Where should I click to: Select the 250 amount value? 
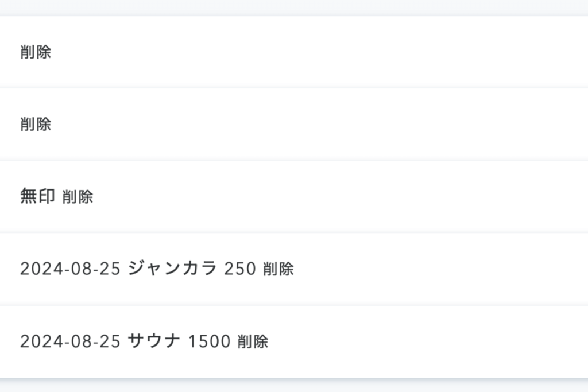point(239,269)
